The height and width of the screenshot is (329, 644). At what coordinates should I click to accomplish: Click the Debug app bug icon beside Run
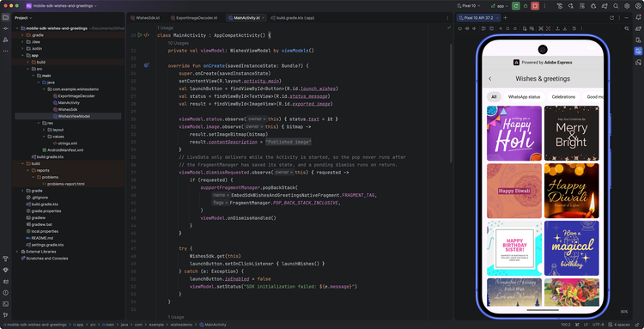(526, 6)
